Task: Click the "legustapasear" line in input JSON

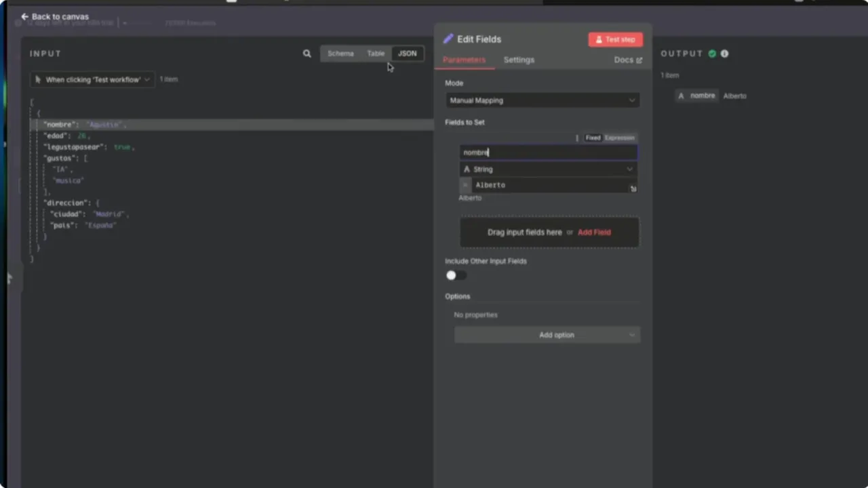Action: [x=89, y=147]
